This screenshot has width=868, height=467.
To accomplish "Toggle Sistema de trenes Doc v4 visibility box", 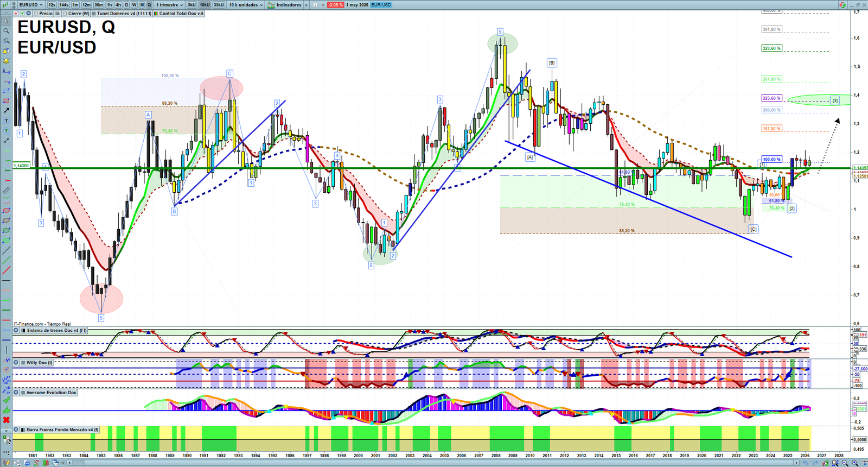I will coord(23,330).
